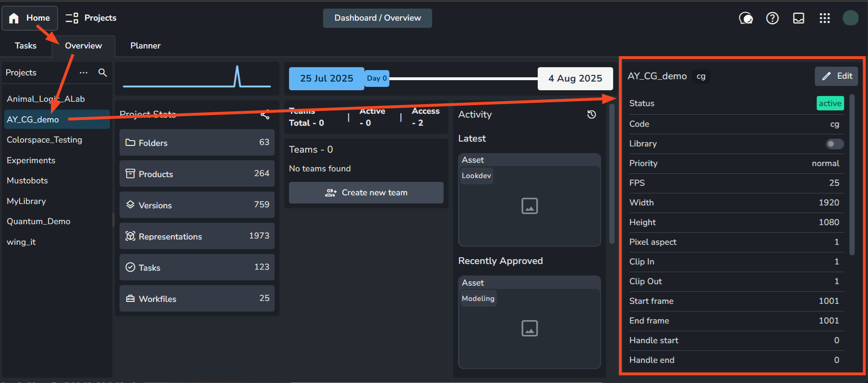Open the Versions stat row

[197, 205]
